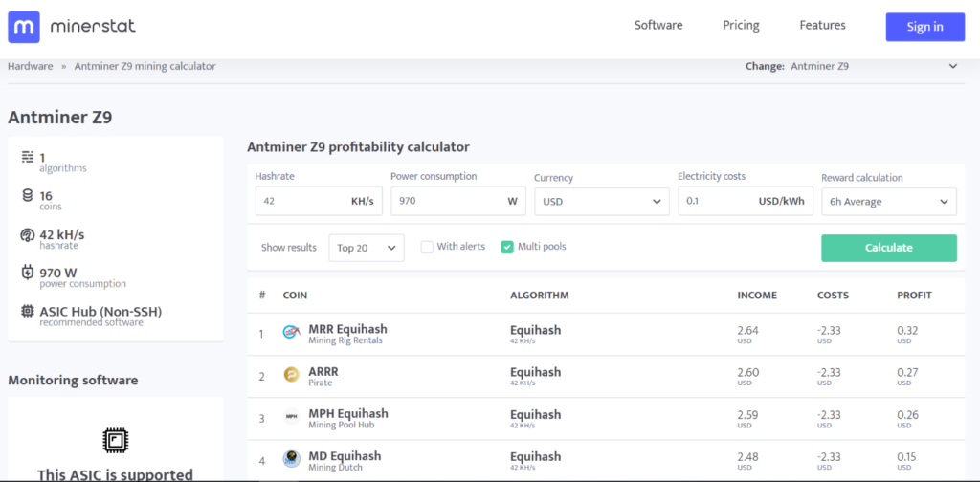This screenshot has height=482, width=980.
Task: Focus the Power consumption input field
Action: coord(458,202)
